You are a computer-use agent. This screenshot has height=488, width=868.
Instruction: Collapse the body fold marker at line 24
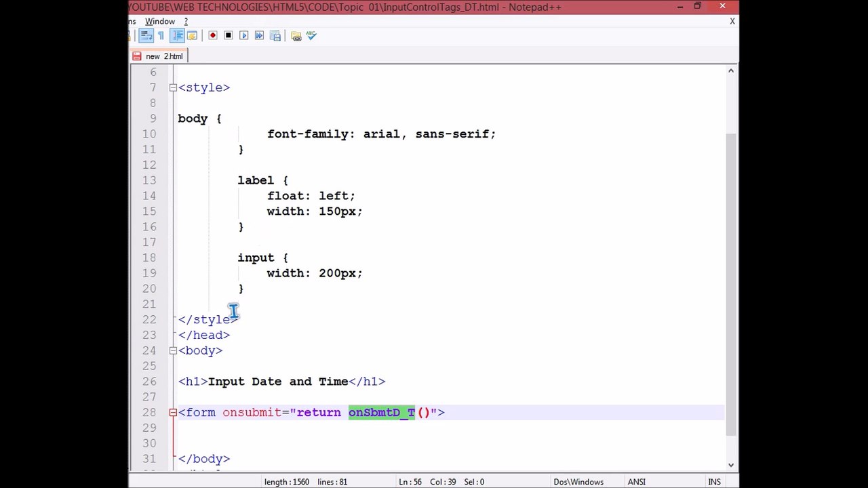coord(173,350)
